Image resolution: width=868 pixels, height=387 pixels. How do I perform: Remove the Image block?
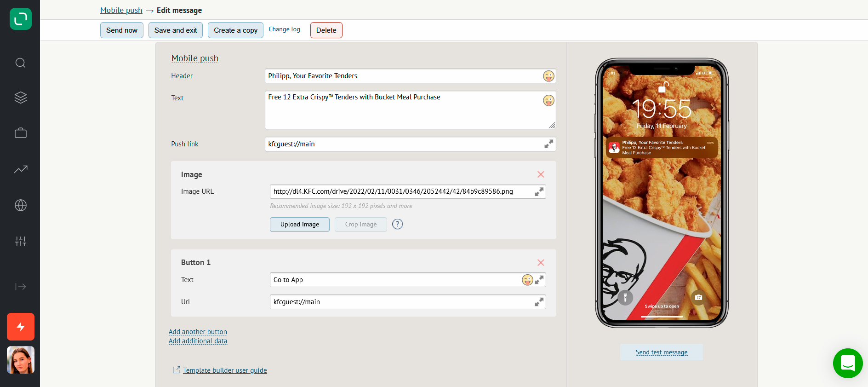click(x=541, y=174)
